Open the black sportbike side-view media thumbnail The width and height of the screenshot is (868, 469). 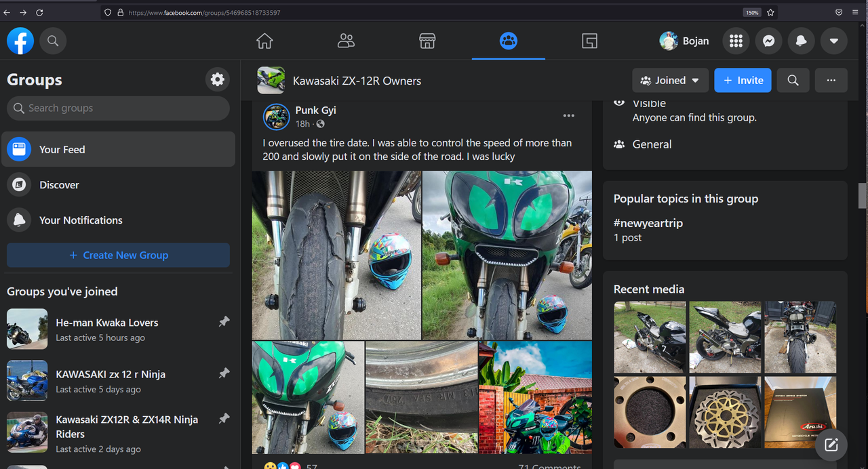pyautogui.click(x=725, y=338)
